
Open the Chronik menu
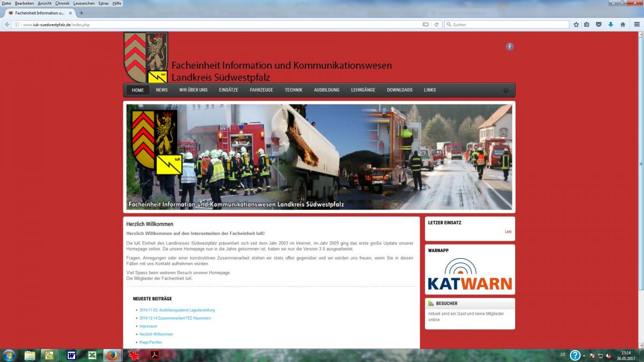[62, 3]
